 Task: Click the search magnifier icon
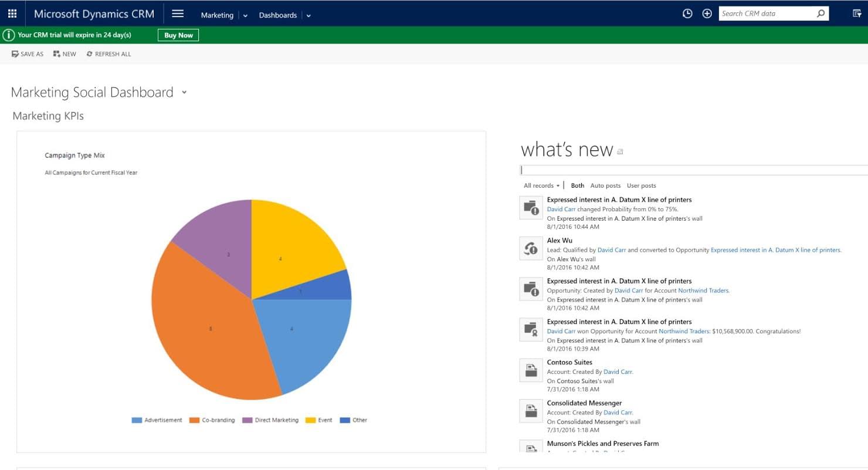point(820,13)
